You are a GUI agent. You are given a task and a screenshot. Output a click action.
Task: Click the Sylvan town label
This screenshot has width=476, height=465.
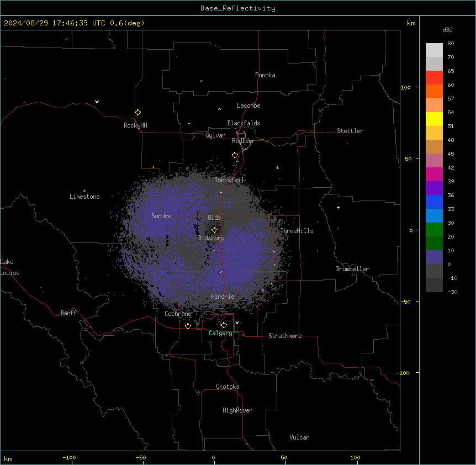215,135
